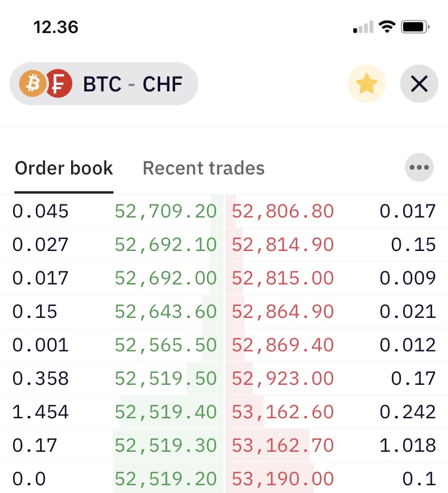Close the BTC - CHF view
The height and width of the screenshot is (493, 448).
click(x=419, y=84)
